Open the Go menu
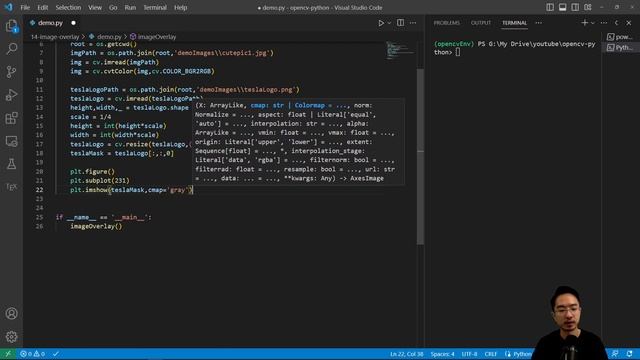This screenshot has height=360, width=640. tap(113, 7)
